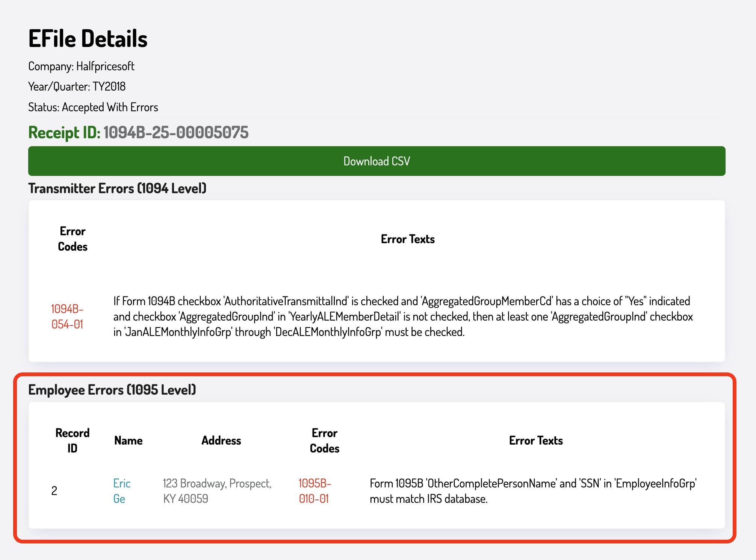Viewport: 756px width, 560px height.
Task: Click the Error Texts column header in Transmitter Errors
Action: click(407, 239)
